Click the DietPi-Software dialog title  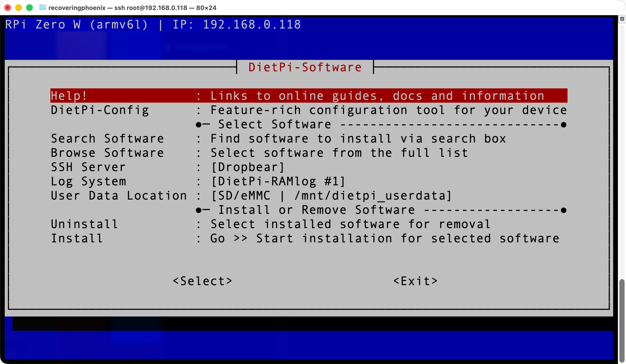pyautogui.click(x=305, y=67)
